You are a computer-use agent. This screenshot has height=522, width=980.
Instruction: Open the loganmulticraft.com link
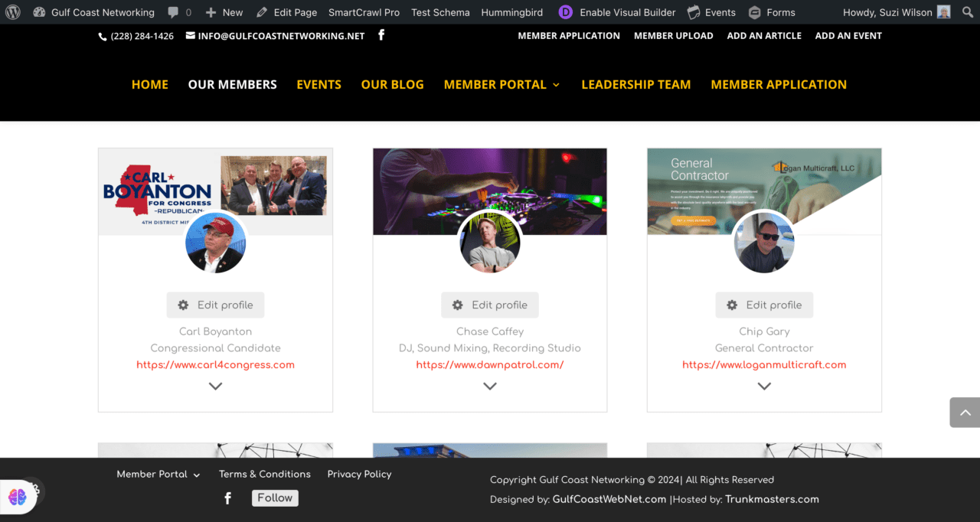[764, 365]
